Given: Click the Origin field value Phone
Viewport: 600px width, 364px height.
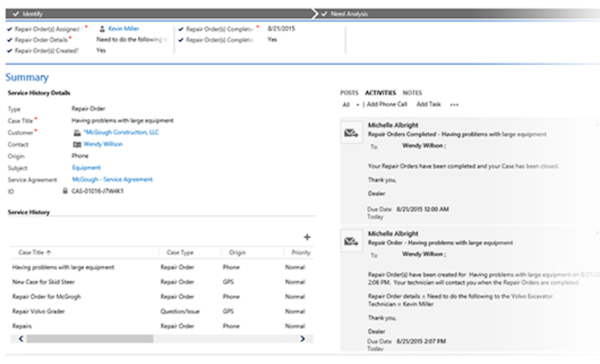Looking at the screenshot, I should pyautogui.click(x=80, y=156).
